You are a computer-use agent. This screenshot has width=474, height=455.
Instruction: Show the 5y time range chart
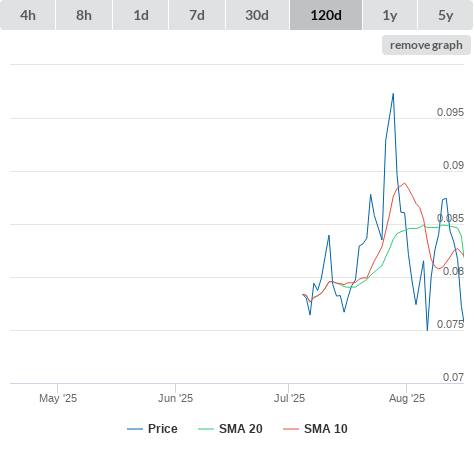[446, 15]
